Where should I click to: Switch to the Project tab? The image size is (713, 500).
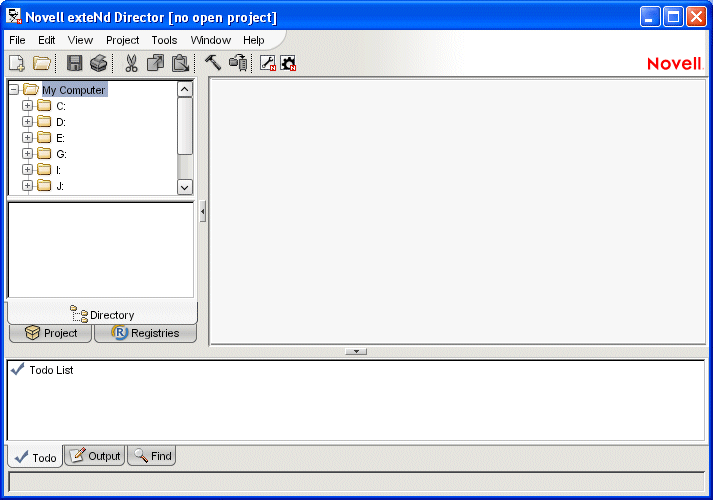[x=50, y=333]
